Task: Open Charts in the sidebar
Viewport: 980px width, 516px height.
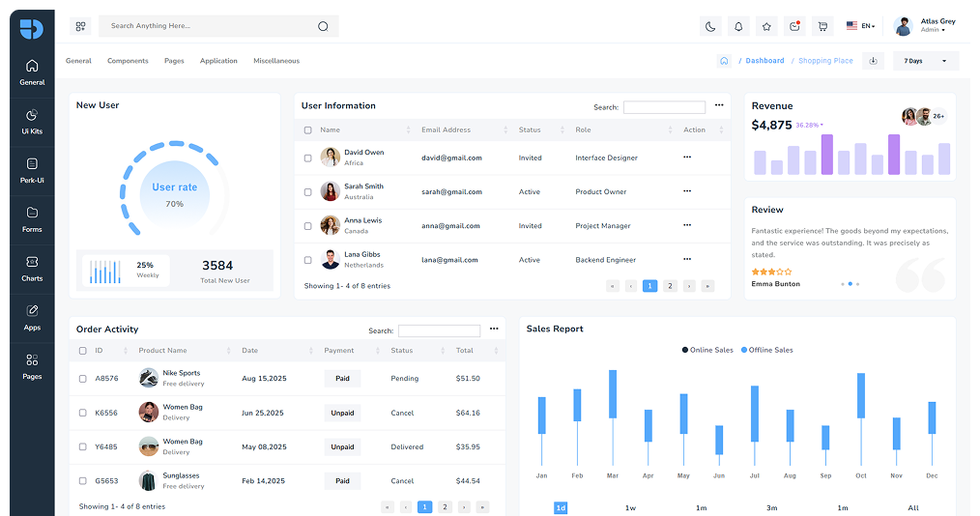Action: point(32,269)
